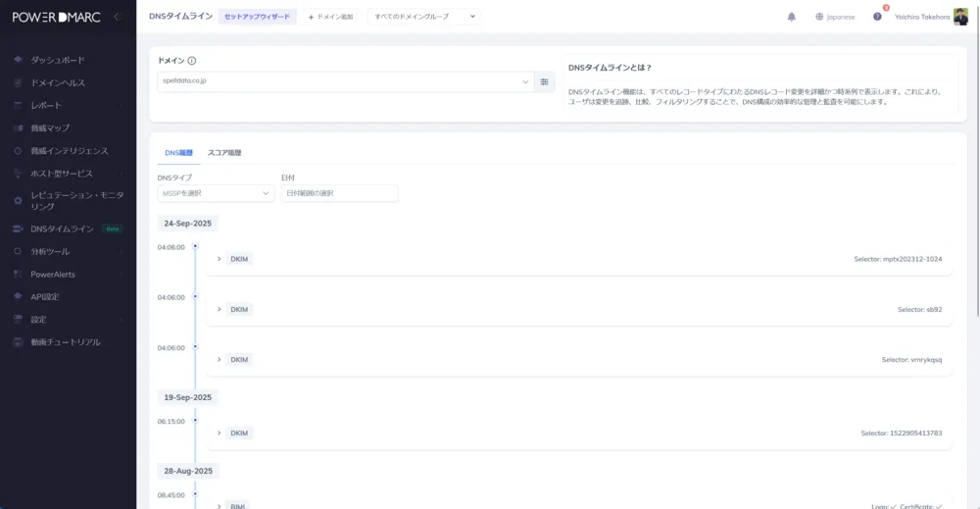Open 脅威インテリジェンス sidebar item
980x509 pixels.
pos(70,151)
